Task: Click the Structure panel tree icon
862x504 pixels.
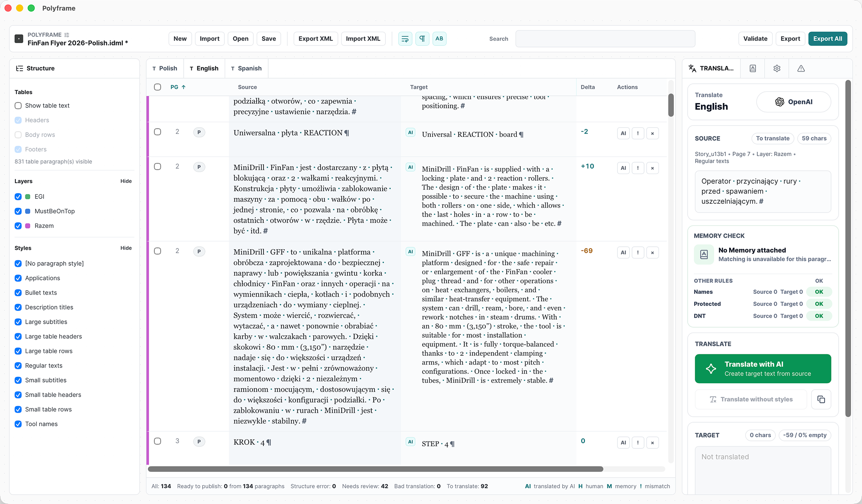Action: [x=19, y=68]
